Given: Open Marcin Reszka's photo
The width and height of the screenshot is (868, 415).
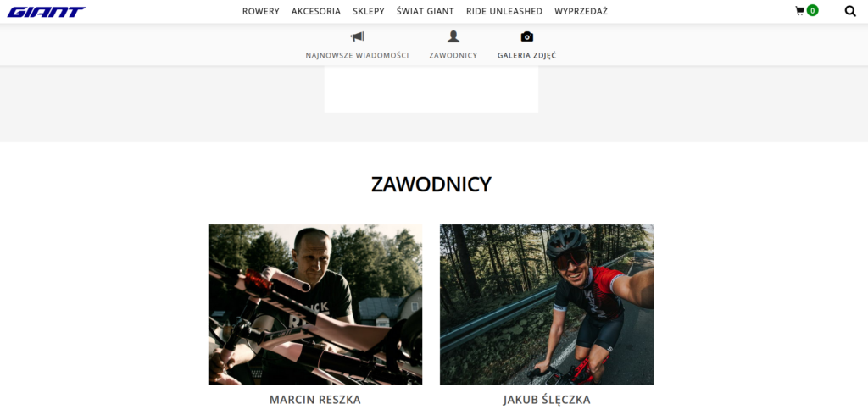Looking at the screenshot, I should coord(315,304).
